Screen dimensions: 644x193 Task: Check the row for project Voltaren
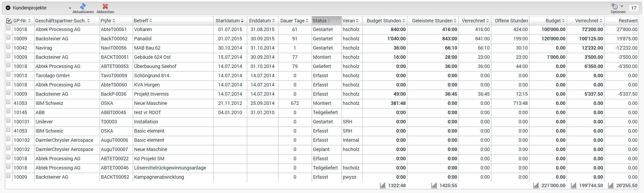8,28
